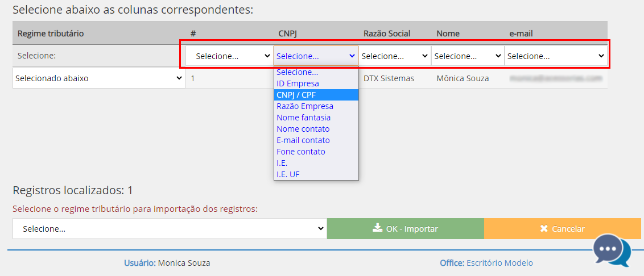This screenshot has width=644, height=276.
Task: Select 'ID Empresa' from the list
Action: [x=298, y=83]
